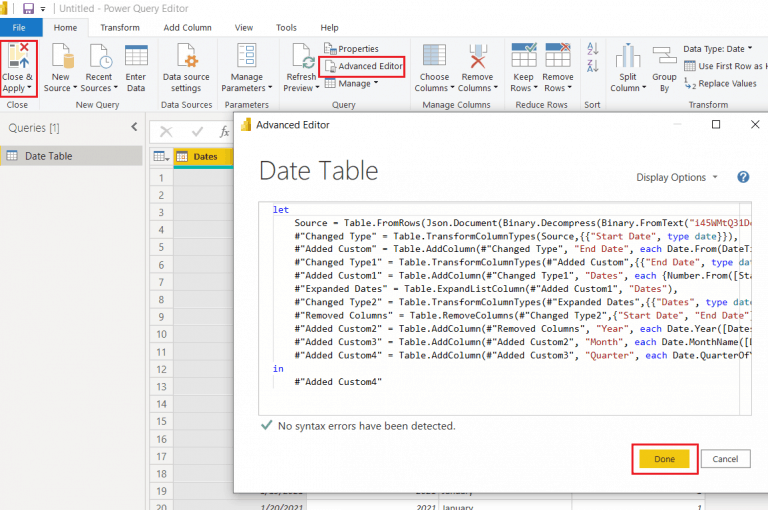768x510 pixels.
Task: Click Replace Values
Action: 720,84
